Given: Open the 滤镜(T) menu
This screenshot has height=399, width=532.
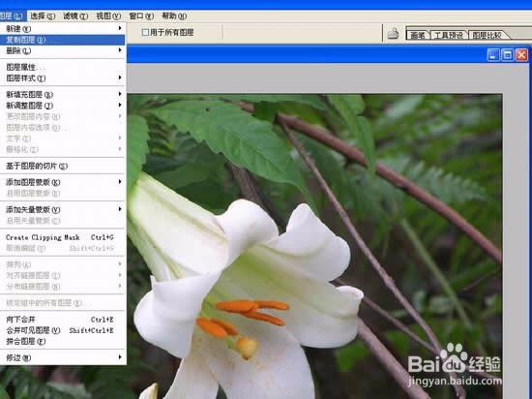Looking at the screenshot, I should tap(75, 15).
